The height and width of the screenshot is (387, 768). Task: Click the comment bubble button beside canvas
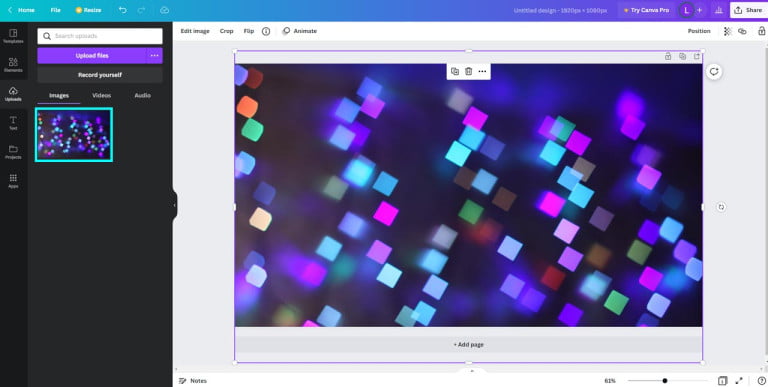714,72
